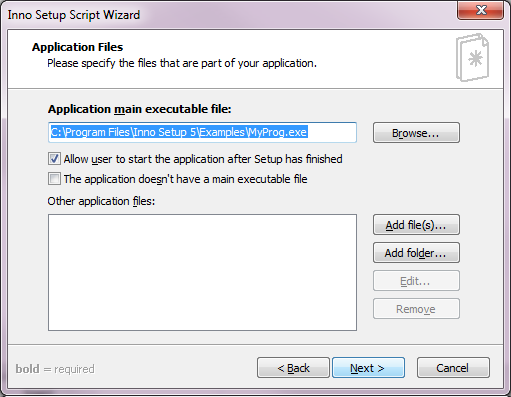511x397 pixels.
Task: Open the Browse… file dialog
Action: (416, 133)
